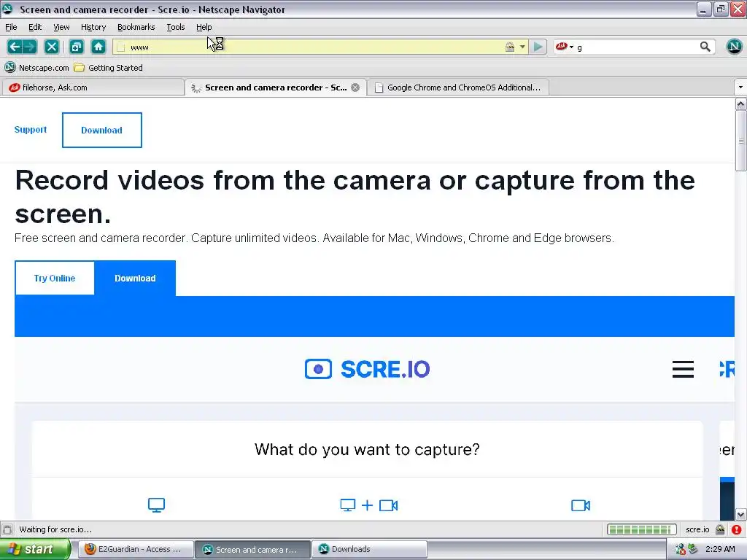Image resolution: width=747 pixels, height=560 pixels.
Task: Open the Getting Started bookmarks folder
Action: pos(109,68)
